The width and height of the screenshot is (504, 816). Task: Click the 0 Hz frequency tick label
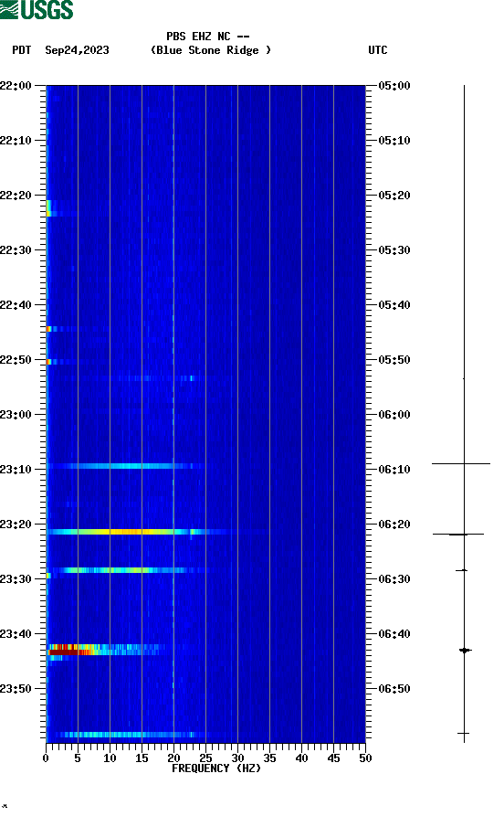(46, 758)
